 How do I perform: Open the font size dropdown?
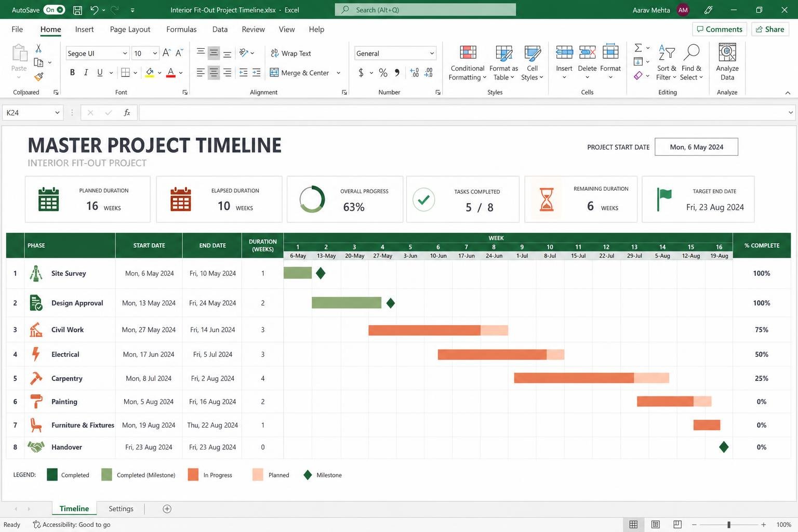(x=155, y=53)
